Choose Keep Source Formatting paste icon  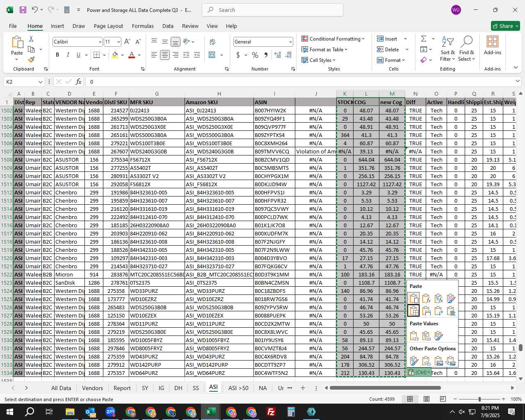pos(451,299)
